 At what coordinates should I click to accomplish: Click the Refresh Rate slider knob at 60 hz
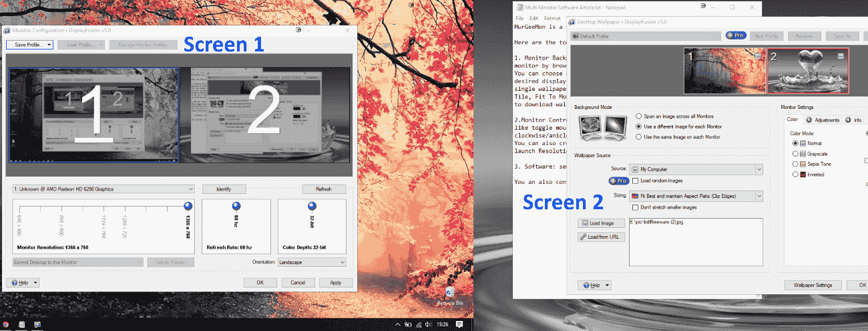[x=236, y=205]
